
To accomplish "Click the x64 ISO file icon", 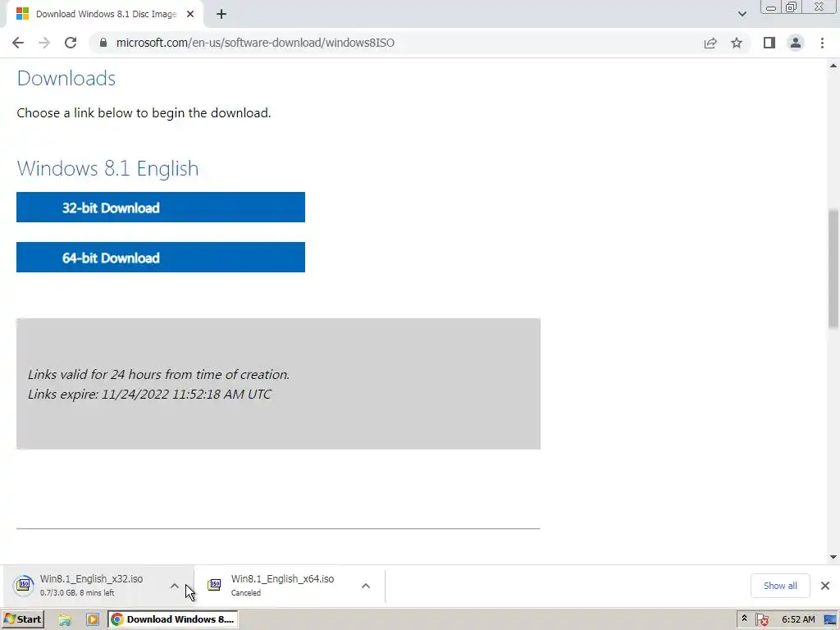I will click(x=214, y=584).
